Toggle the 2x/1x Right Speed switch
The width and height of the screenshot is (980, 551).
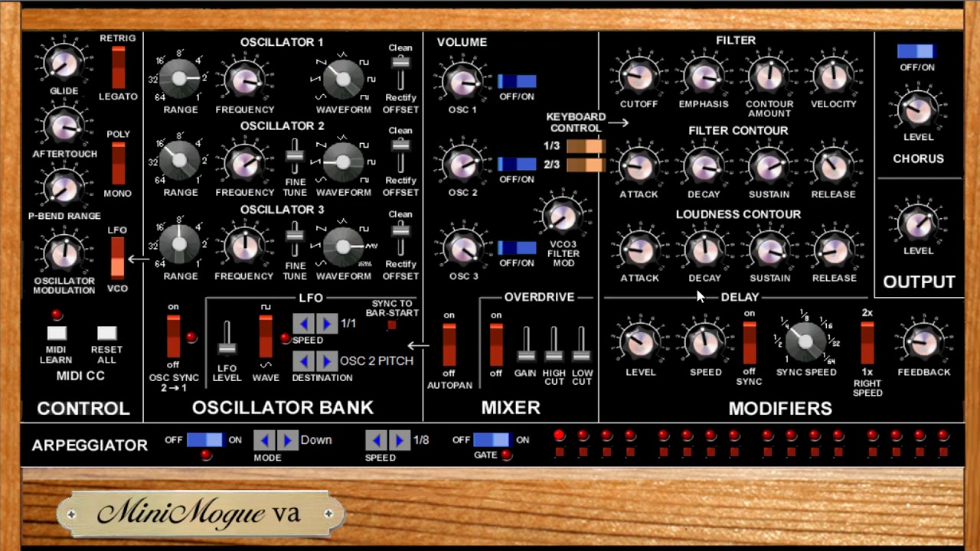(x=867, y=343)
